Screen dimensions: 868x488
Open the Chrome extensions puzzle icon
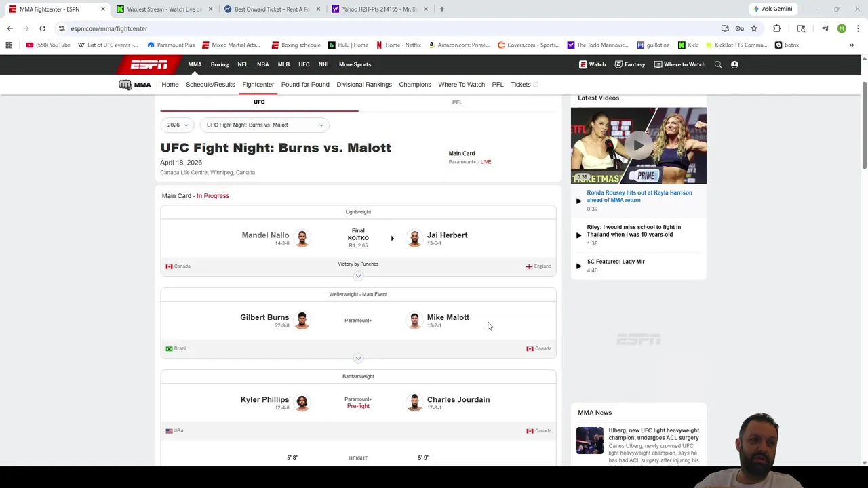[777, 28]
